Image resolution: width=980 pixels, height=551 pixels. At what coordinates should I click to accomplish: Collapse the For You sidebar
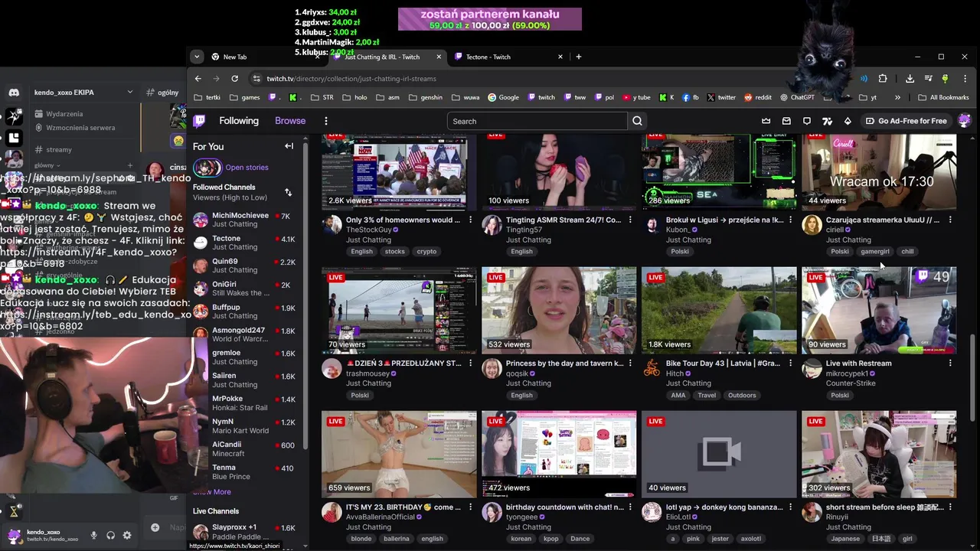click(289, 146)
